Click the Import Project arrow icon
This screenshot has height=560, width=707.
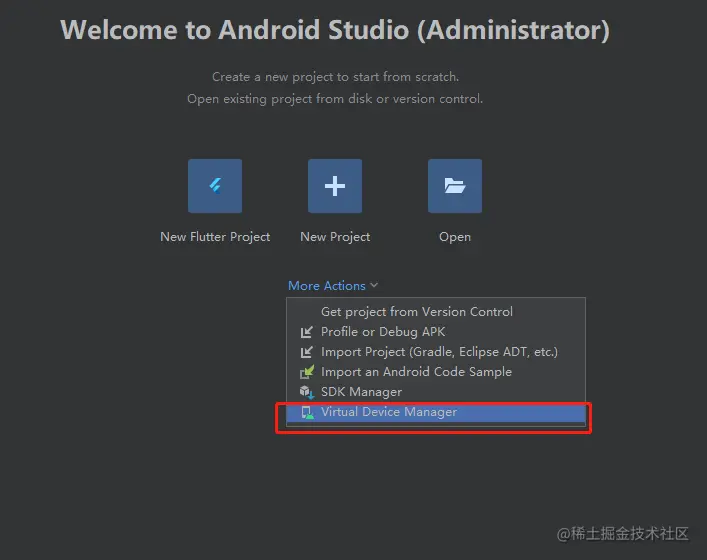(307, 352)
